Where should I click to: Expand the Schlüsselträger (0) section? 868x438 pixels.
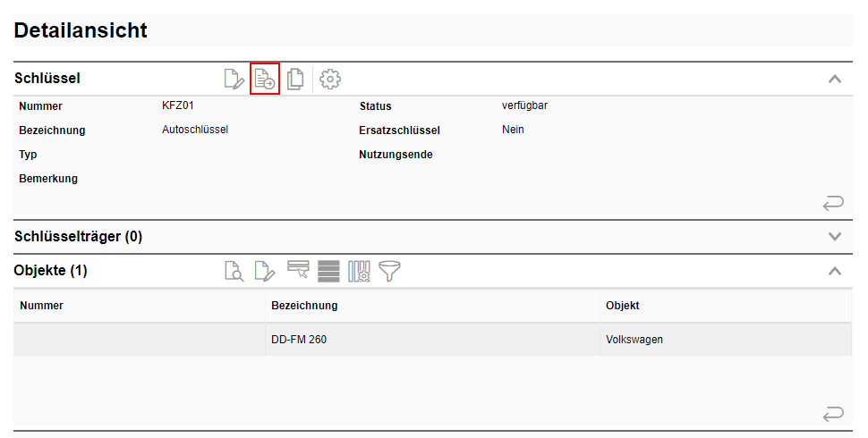pos(835,237)
